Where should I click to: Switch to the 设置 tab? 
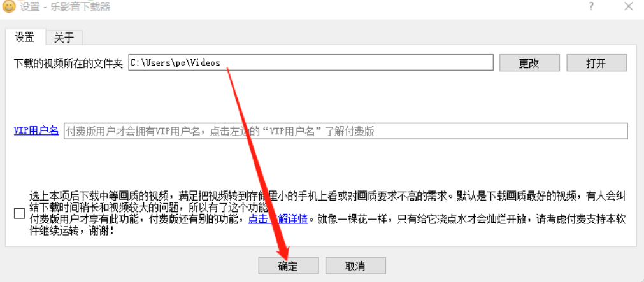pos(25,37)
